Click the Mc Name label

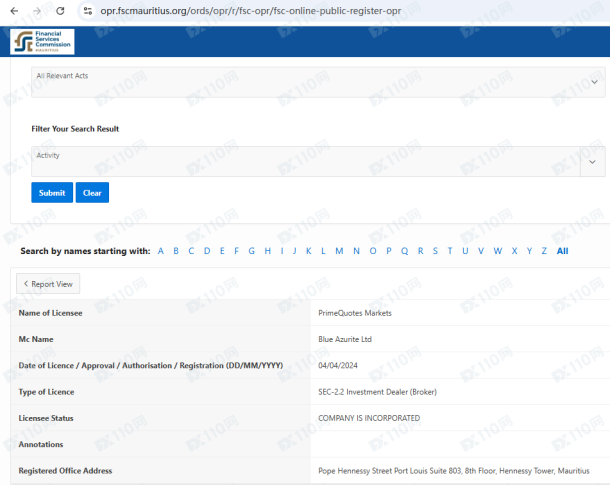click(36, 339)
